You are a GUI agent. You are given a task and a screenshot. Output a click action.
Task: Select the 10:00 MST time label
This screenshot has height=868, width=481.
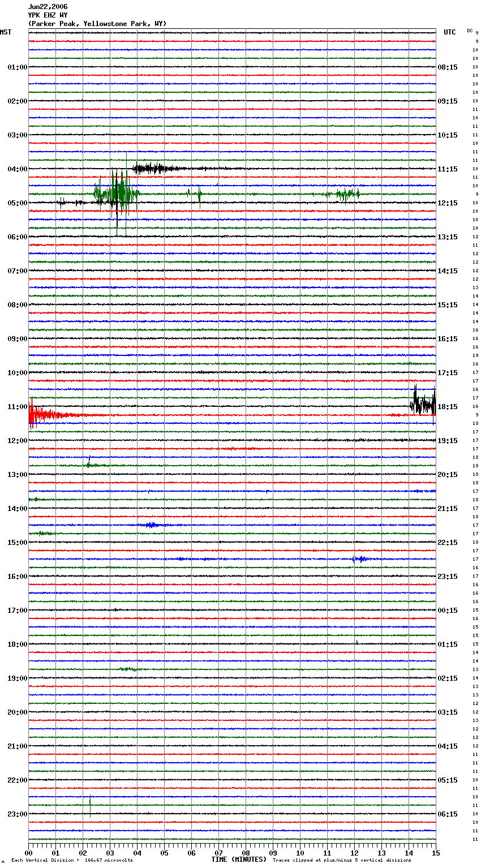[x=18, y=373]
